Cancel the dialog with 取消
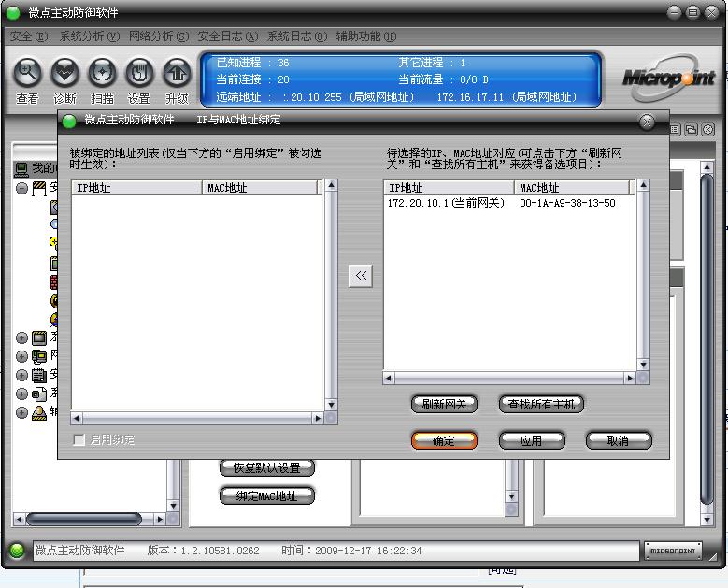This screenshot has height=588, width=728. coord(619,441)
